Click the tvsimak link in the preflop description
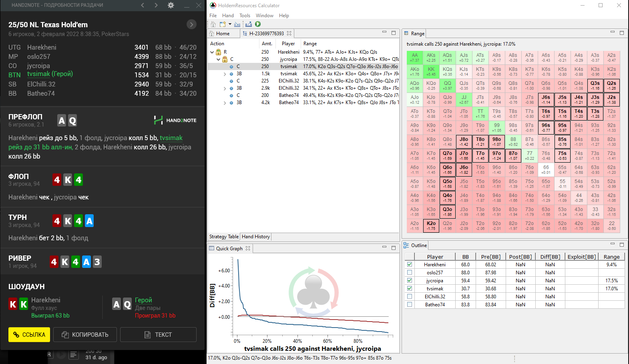The height and width of the screenshot is (364, 629). [x=171, y=138]
